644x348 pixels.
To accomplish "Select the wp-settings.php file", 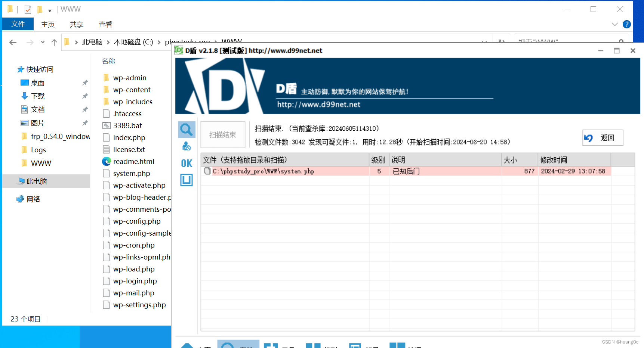I will coord(139,305).
